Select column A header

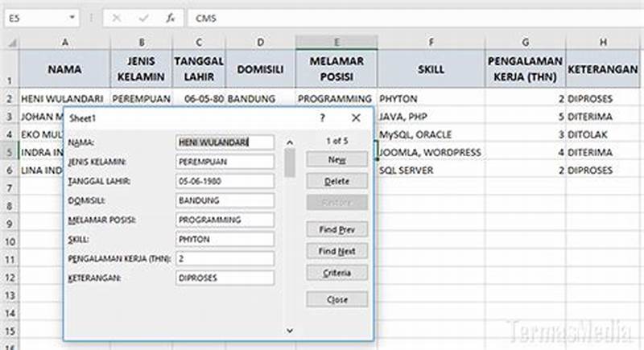click(x=65, y=43)
